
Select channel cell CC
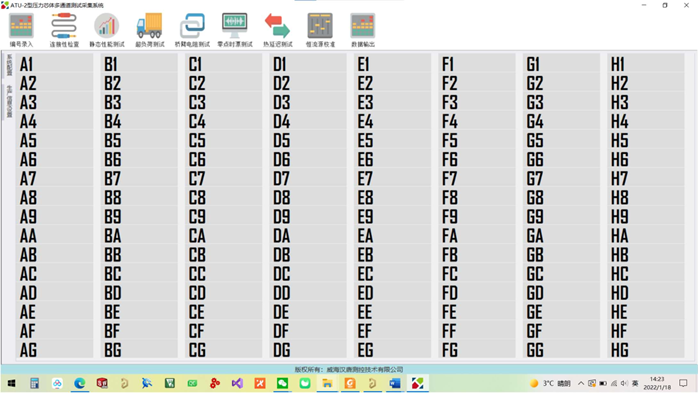pyautogui.click(x=224, y=274)
